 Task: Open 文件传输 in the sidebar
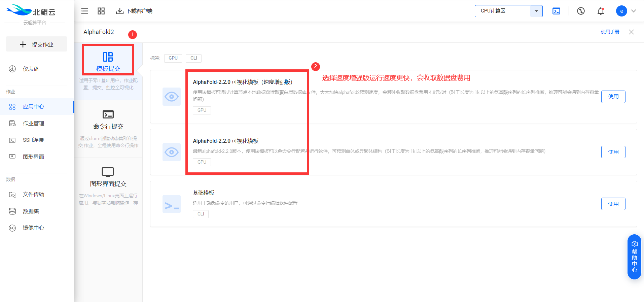pyautogui.click(x=37, y=195)
